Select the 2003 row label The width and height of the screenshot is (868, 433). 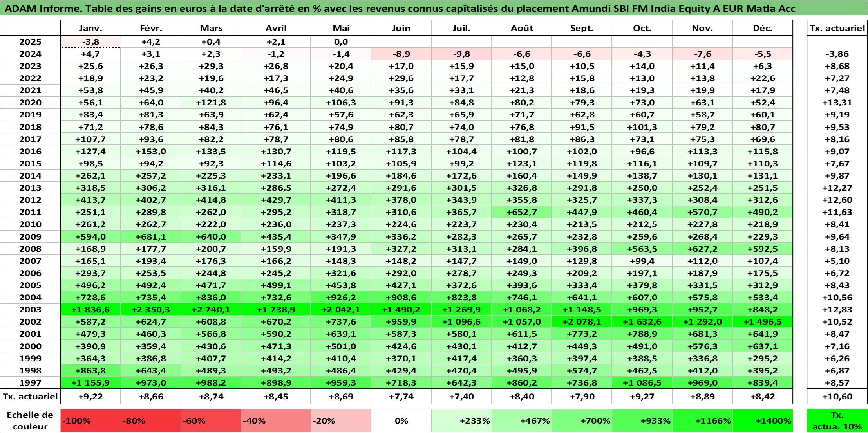[30, 310]
